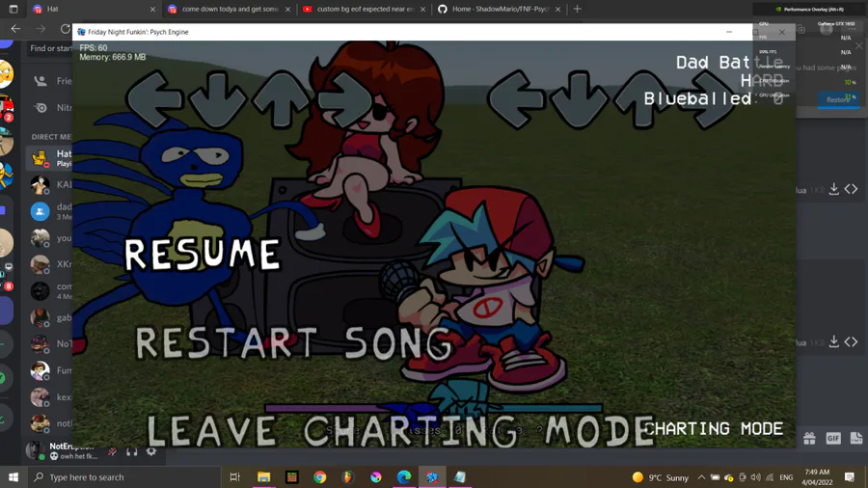The height and width of the screenshot is (488, 868).
Task: Open FL Studio taskbar icon
Action: pyautogui.click(x=347, y=477)
